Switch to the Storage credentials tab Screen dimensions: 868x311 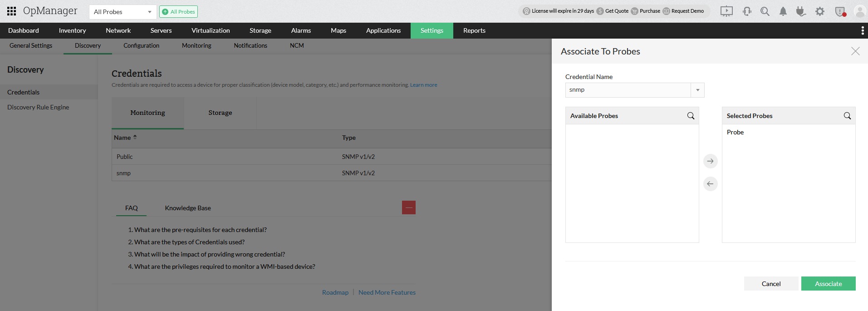pos(220,113)
